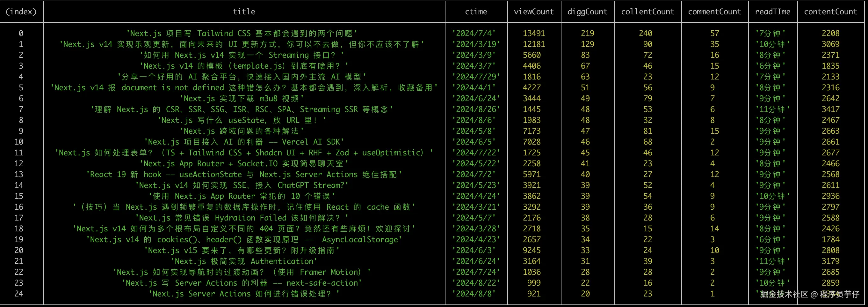Click viewCount value 13491
The width and height of the screenshot is (868, 307).
coord(534,34)
